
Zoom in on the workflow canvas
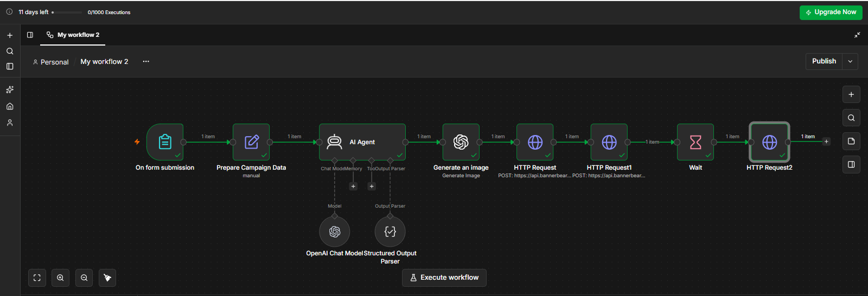60,278
